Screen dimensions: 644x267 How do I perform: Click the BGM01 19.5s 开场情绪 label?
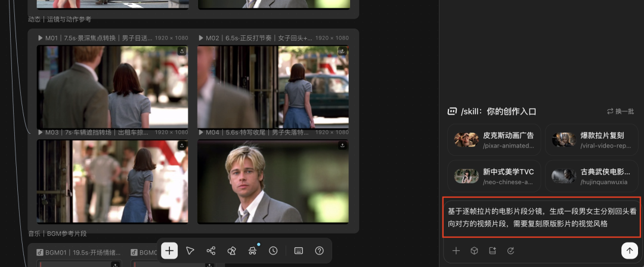82,252
